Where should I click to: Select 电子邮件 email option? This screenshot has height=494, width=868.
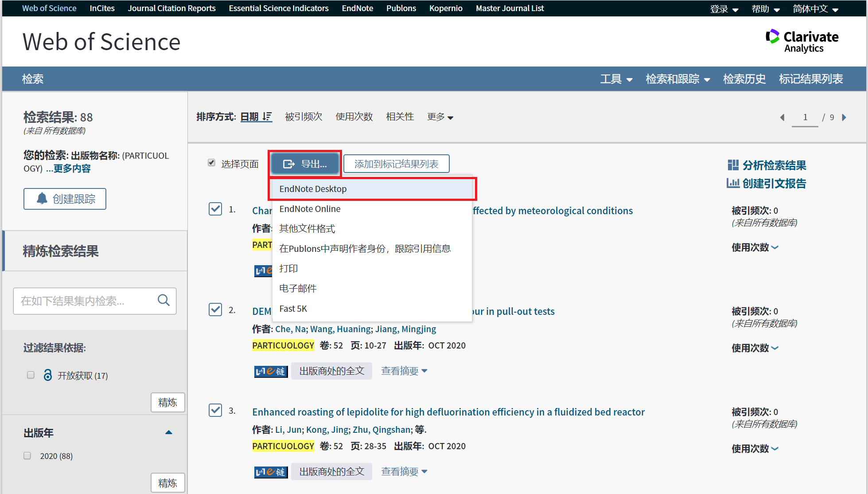372,289
